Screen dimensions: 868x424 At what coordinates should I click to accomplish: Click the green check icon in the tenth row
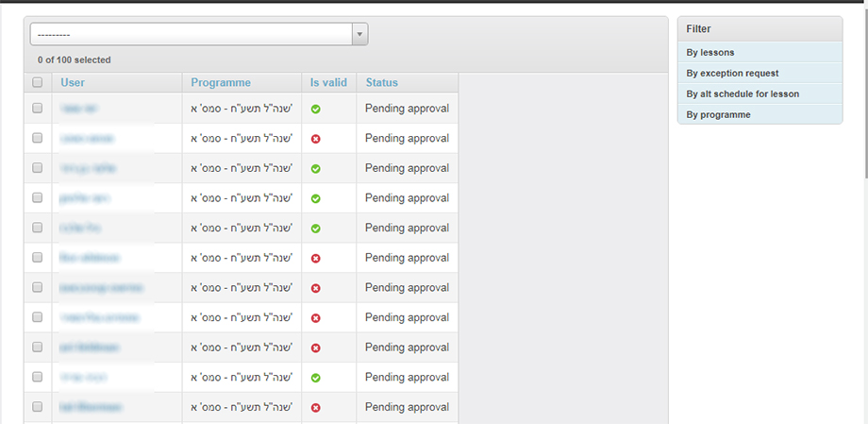(x=315, y=378)
